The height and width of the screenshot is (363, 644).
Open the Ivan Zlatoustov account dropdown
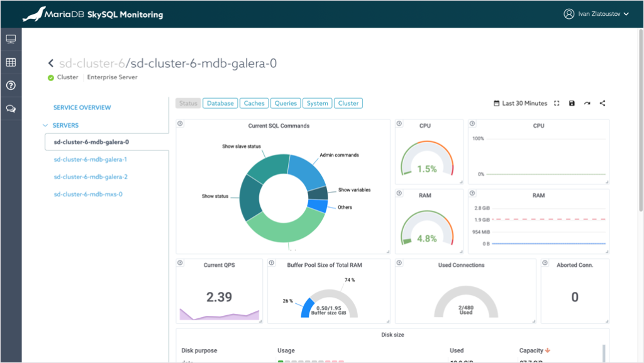point(596,13)
